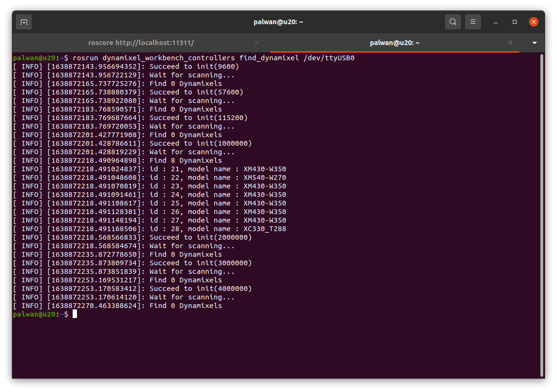Close the palwan@u20 tab with its x icon
Screen dimensions: 557x392
coord(510,43)
